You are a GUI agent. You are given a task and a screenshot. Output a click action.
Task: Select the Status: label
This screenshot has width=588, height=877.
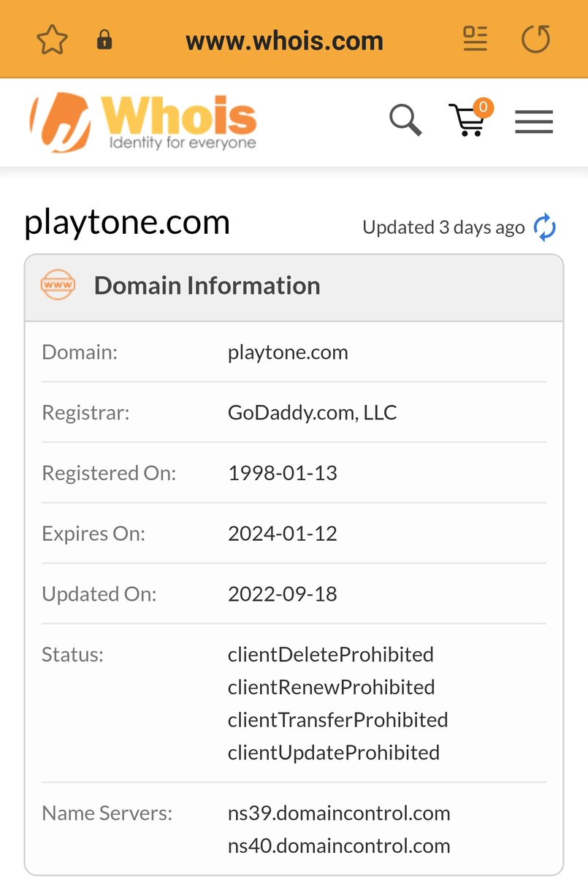click(72, 654)
